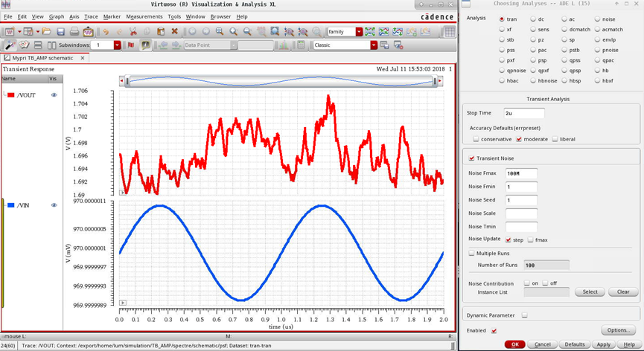The width and height of the screenshot is (644, 351).
Task: Click the Save floppy disk icon
Action: pyautogui.click(x=61, y=31)
